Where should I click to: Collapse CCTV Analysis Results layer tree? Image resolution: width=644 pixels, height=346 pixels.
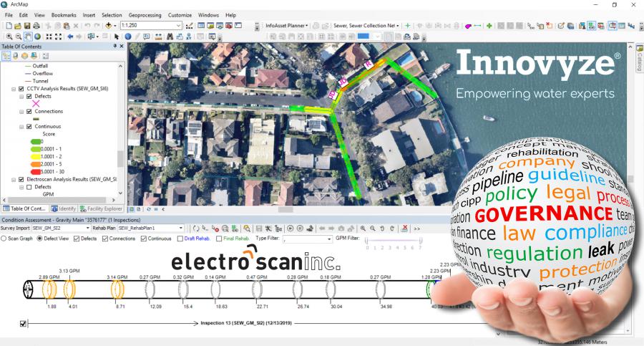[14, 89]
